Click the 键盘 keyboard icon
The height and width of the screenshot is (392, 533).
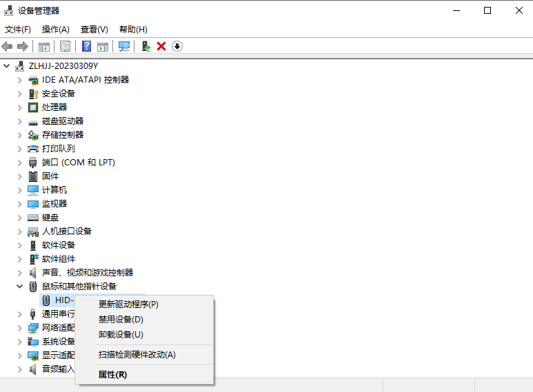point(33,218)
